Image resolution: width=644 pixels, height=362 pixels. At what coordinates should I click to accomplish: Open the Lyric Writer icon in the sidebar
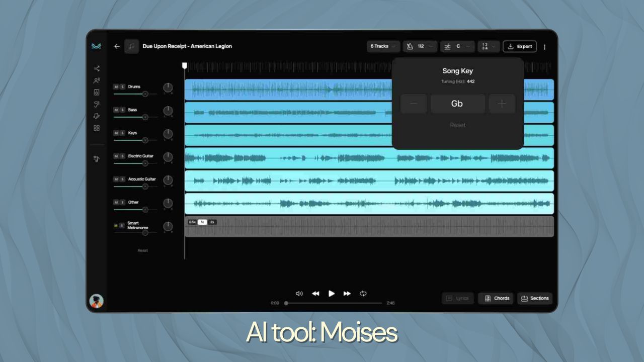pos(97,116)
